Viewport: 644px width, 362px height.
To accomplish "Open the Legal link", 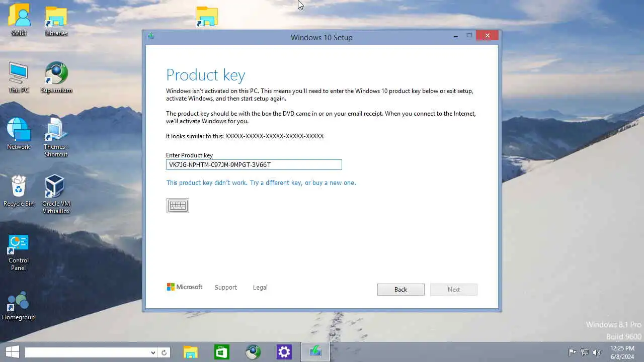I will click(260, 288).
